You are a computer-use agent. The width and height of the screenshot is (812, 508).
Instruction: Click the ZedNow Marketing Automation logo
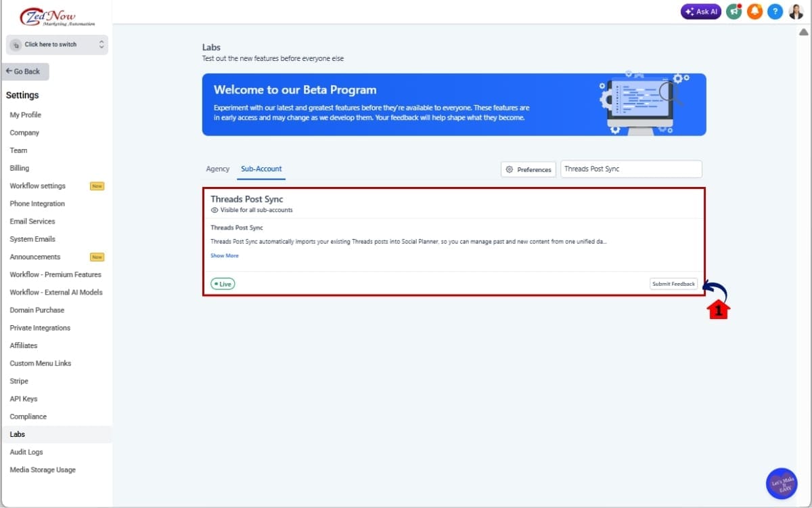tap(58, 17)
